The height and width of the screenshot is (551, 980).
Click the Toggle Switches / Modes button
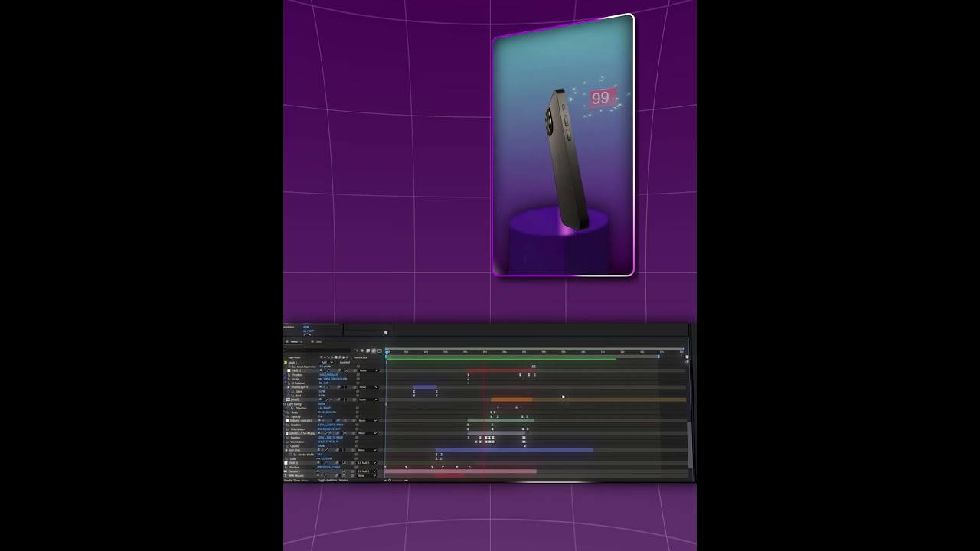click(332, 480)
